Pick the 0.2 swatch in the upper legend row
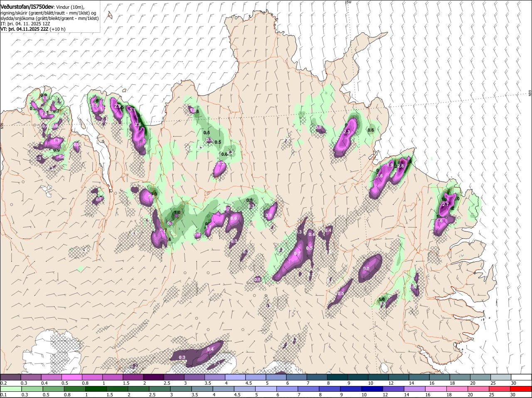This screenshot has height=398, width=532. click(x=10, y=377)
